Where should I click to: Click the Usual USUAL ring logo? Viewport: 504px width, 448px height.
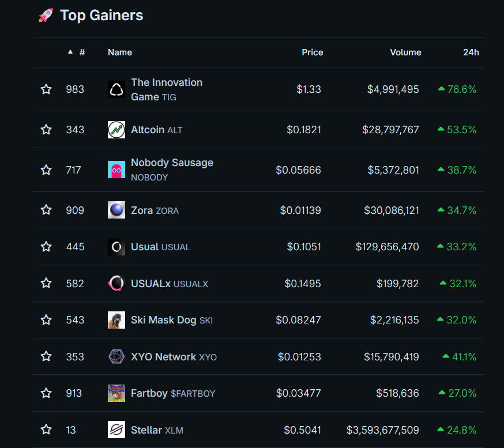[x=116, y=247]
